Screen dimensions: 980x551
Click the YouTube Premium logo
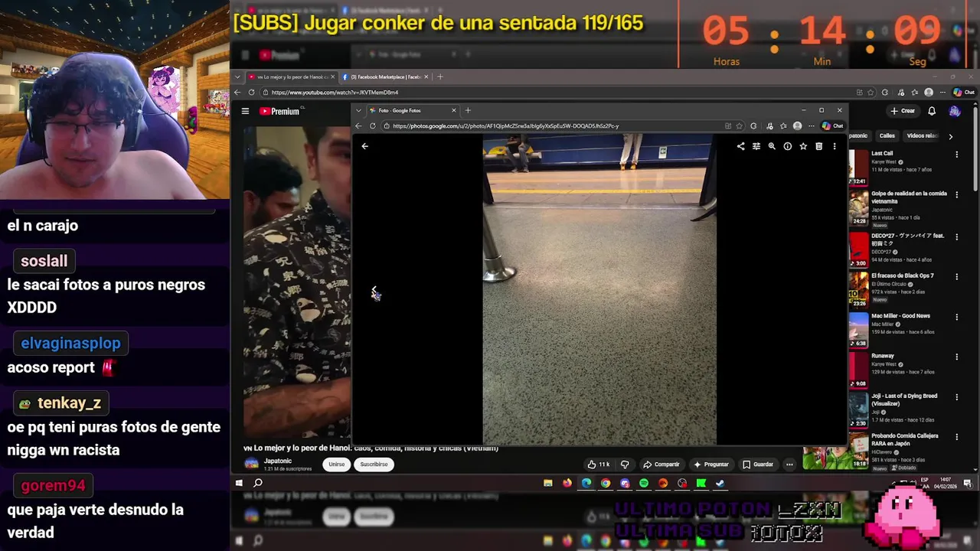[x=279, y=111]
